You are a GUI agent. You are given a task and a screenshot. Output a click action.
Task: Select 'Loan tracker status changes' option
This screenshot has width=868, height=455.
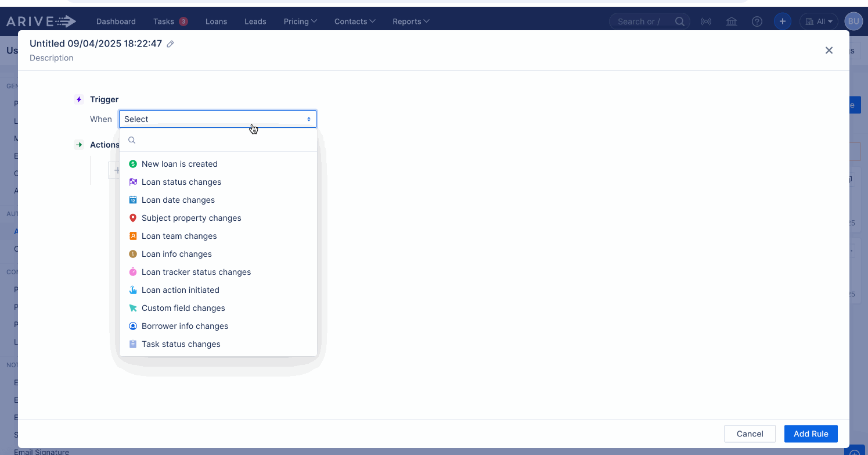tap(218, 272)
